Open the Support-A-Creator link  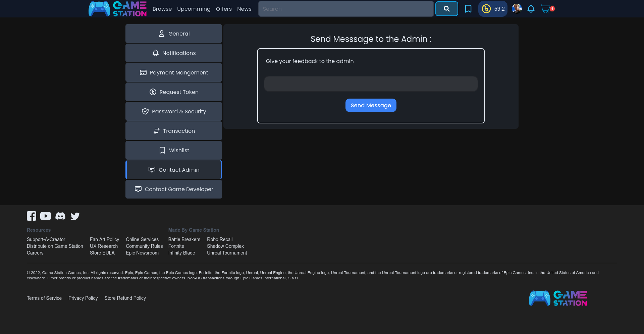click(x=46, y=239)
